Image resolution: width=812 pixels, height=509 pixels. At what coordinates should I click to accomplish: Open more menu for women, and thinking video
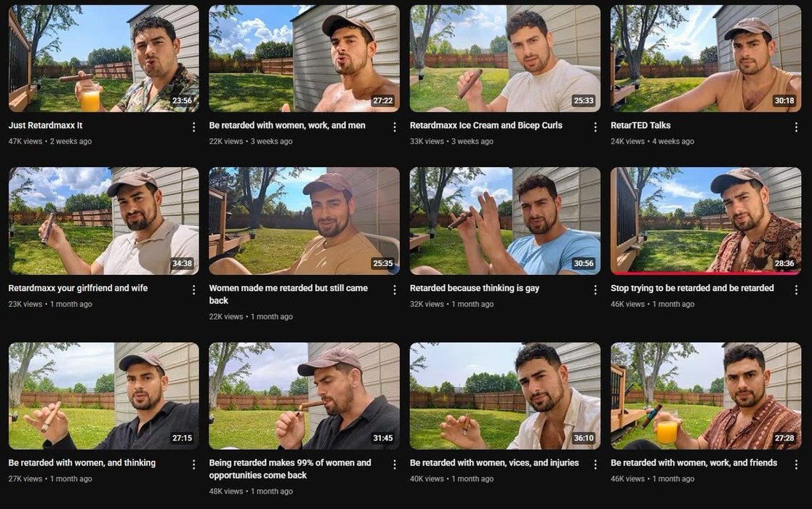point(193,465)
